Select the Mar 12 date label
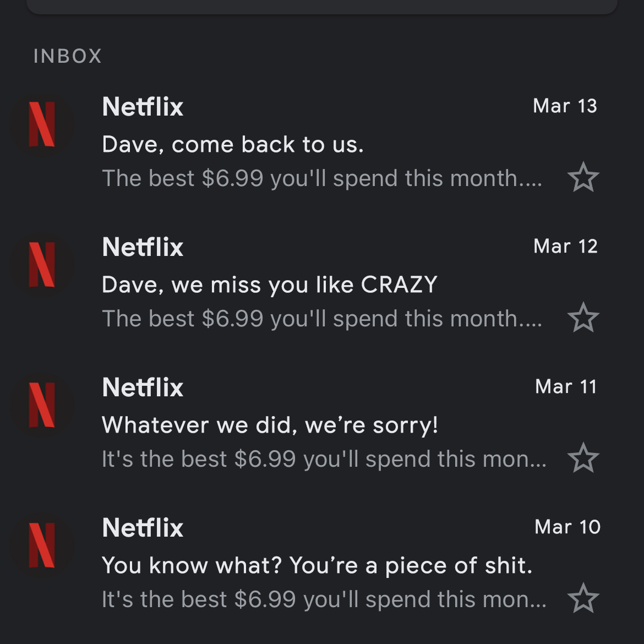The width and height of the screenshot is (644, 644). [565, 247]
